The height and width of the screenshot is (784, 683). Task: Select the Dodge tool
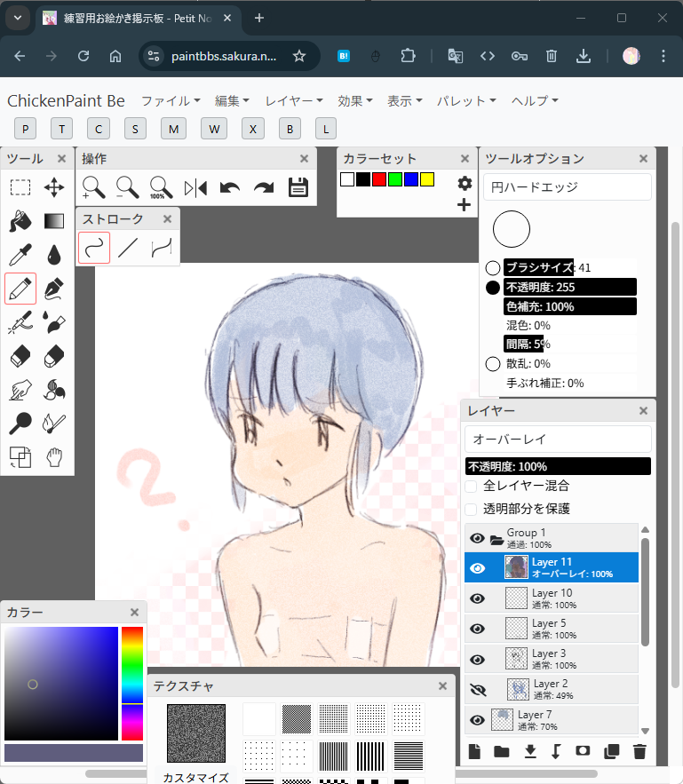click(20, 424)
